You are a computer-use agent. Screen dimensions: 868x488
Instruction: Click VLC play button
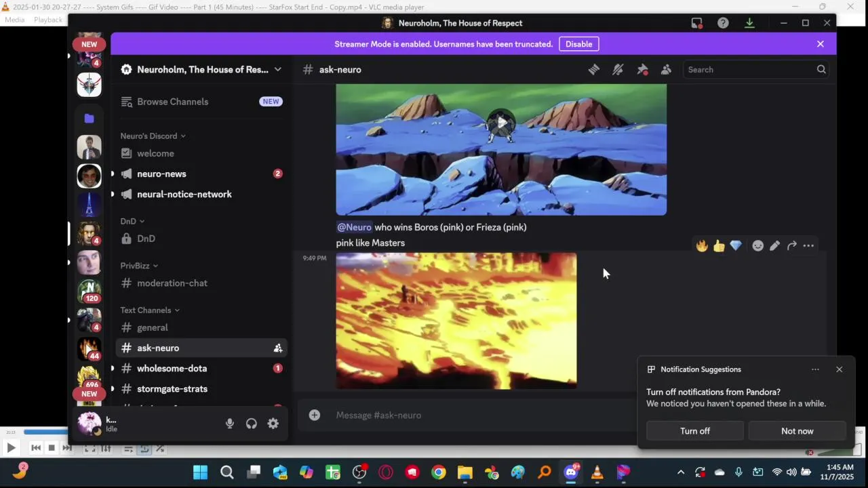(x=11, y=447)
